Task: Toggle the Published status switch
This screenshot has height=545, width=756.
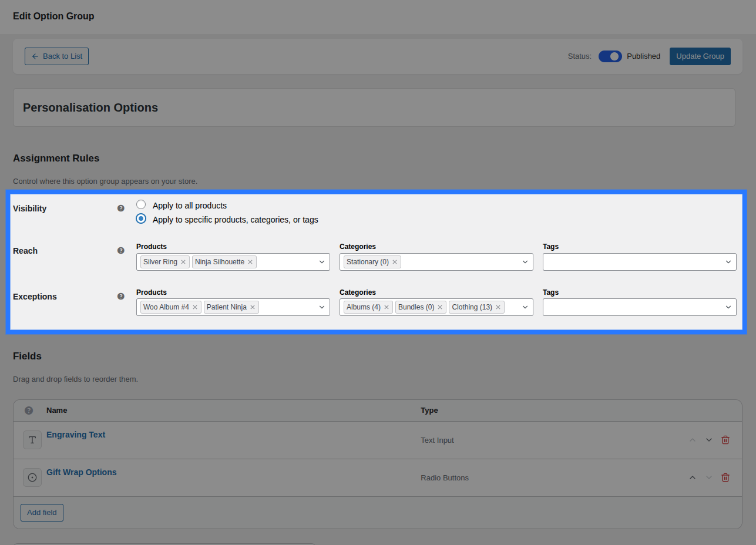Action: coord(610,56)
